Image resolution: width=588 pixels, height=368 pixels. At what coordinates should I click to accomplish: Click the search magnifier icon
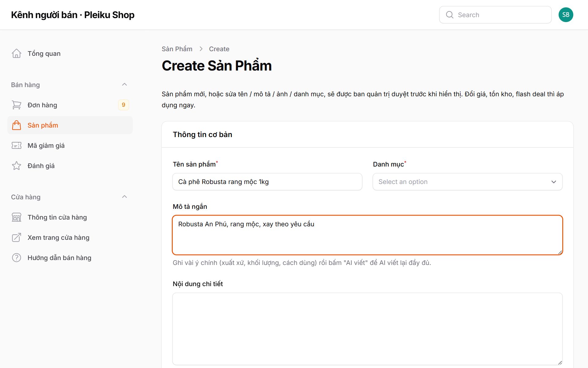[x=450, y=15]
